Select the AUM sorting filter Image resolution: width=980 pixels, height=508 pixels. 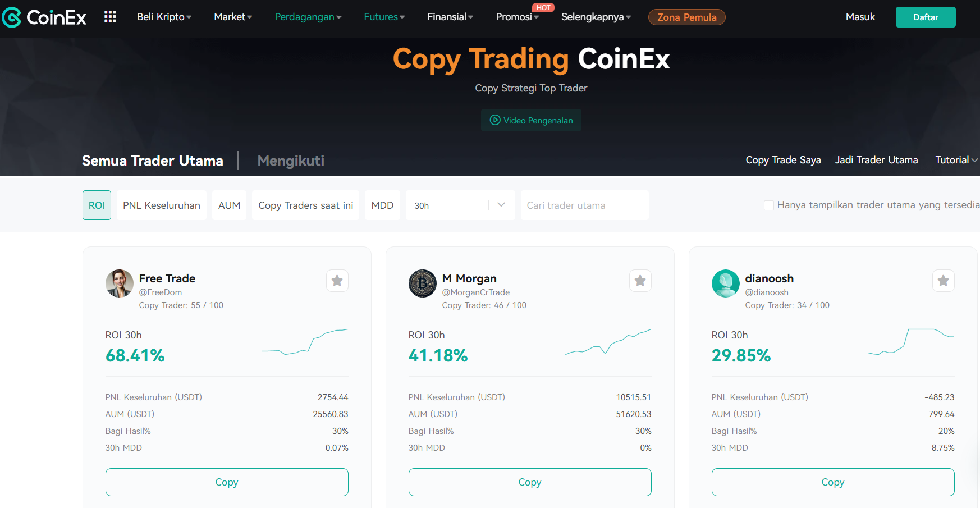click(228, 205)
